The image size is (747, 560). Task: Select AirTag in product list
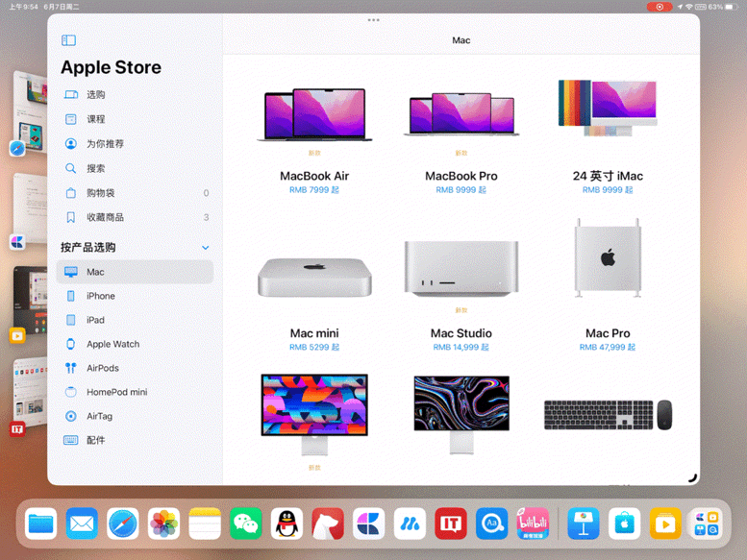tap(135, 416)
